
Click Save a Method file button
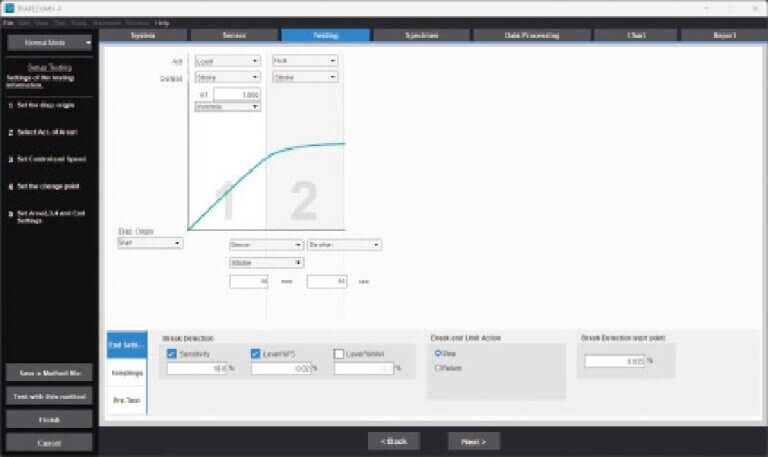pyautogui.click(x=49, y=373)
